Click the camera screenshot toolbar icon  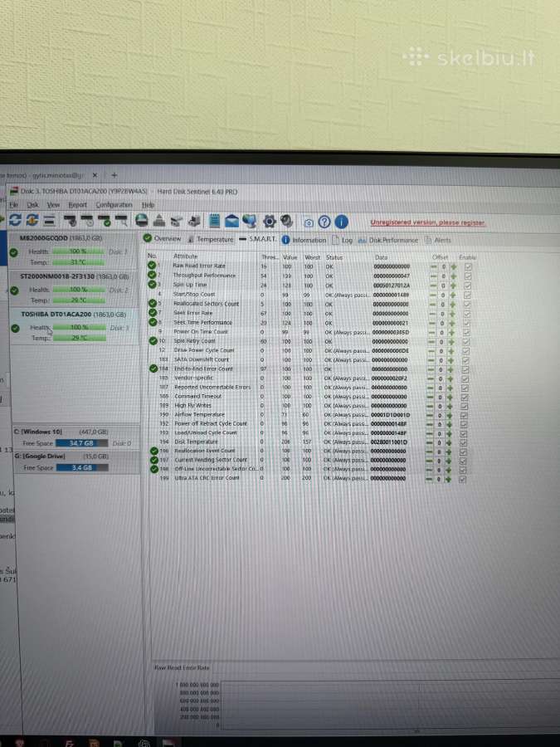pyautogui.click(x=308, y=222)
